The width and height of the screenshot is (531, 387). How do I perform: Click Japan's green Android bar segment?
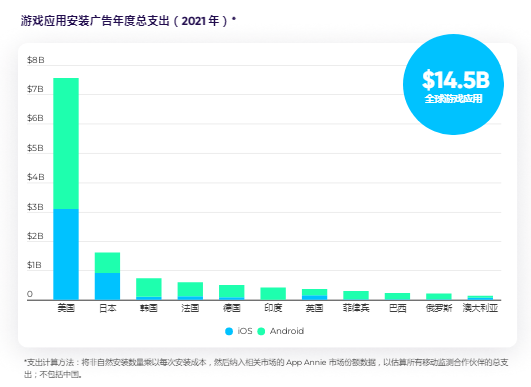click(x=107, y=263)
